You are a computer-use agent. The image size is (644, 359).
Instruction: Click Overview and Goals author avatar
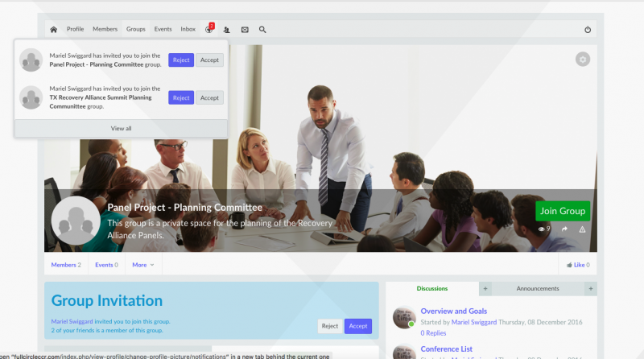[x=404, y=317]
